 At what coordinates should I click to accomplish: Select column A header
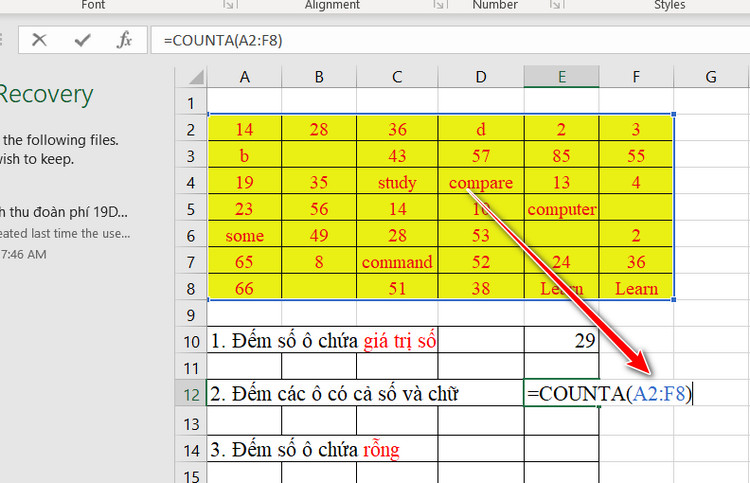click(244, 77)
